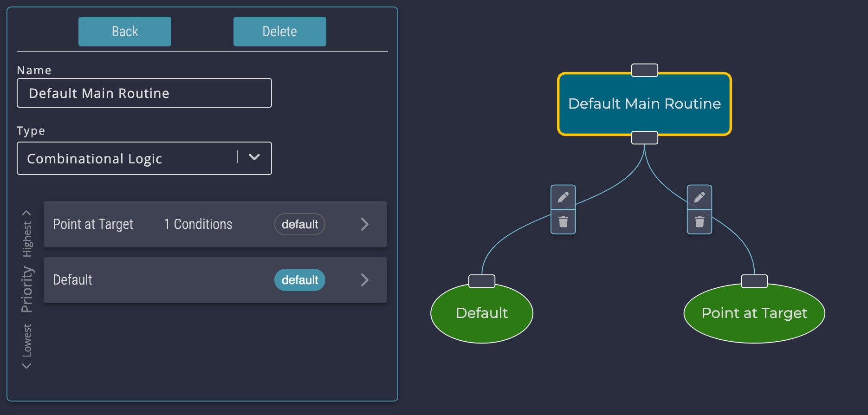Delete the transition leading to Default node
Image resolution: width=868 pixels, height=415 pixels.
(x=563, y=222)
